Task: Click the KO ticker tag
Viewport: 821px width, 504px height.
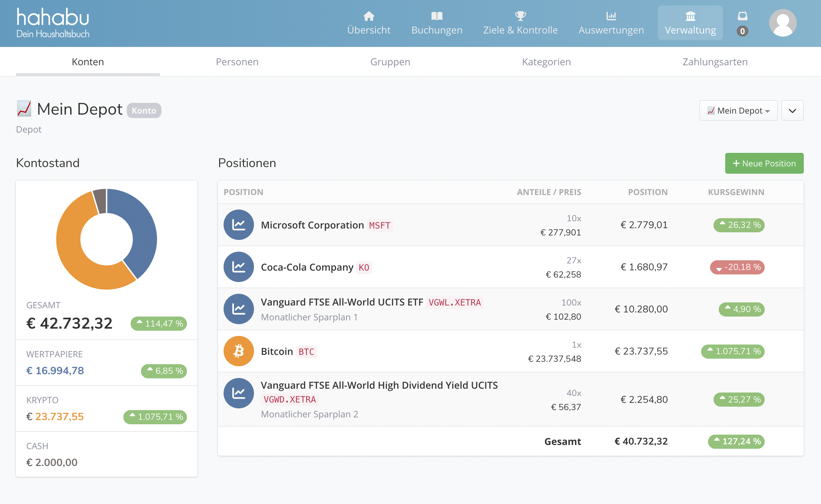Action: (x=364, y=268)
